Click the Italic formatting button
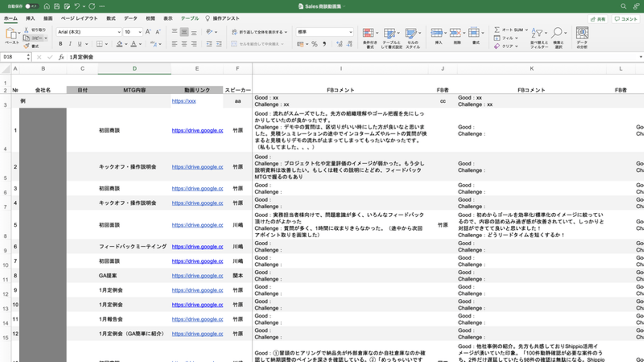 tap(70, 44)
